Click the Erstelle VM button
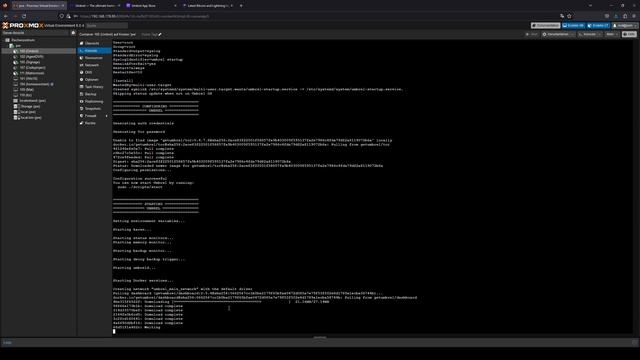 pyautogui.click(x=573, y=26)
